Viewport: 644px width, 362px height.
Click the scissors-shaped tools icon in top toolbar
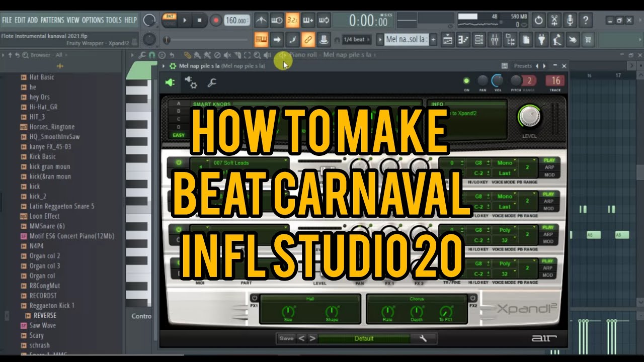pos(554,21)
